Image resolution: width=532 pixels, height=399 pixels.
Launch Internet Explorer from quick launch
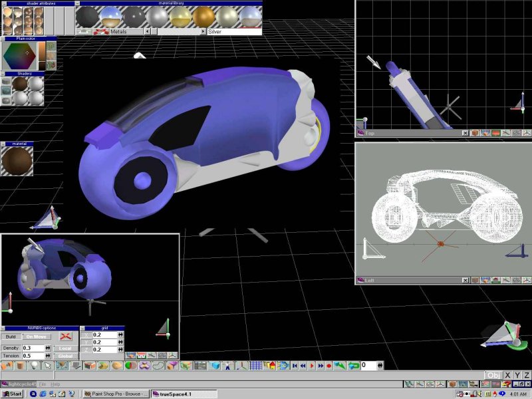(43, 394)
